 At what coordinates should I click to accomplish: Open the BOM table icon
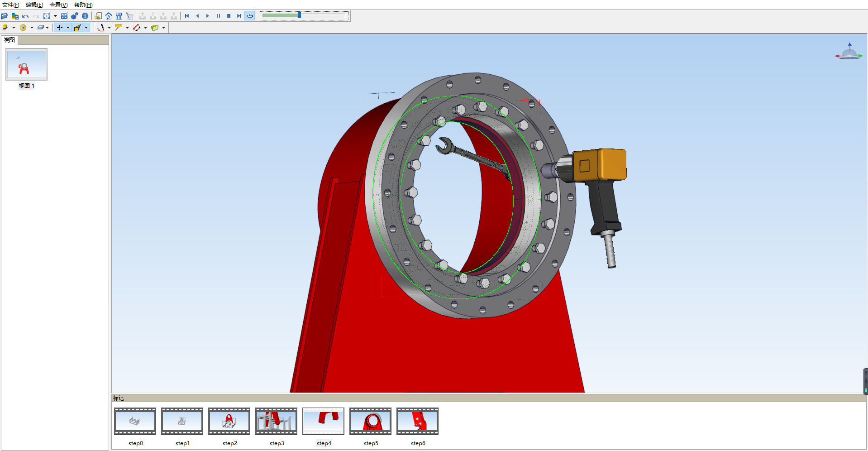(119, 16)
